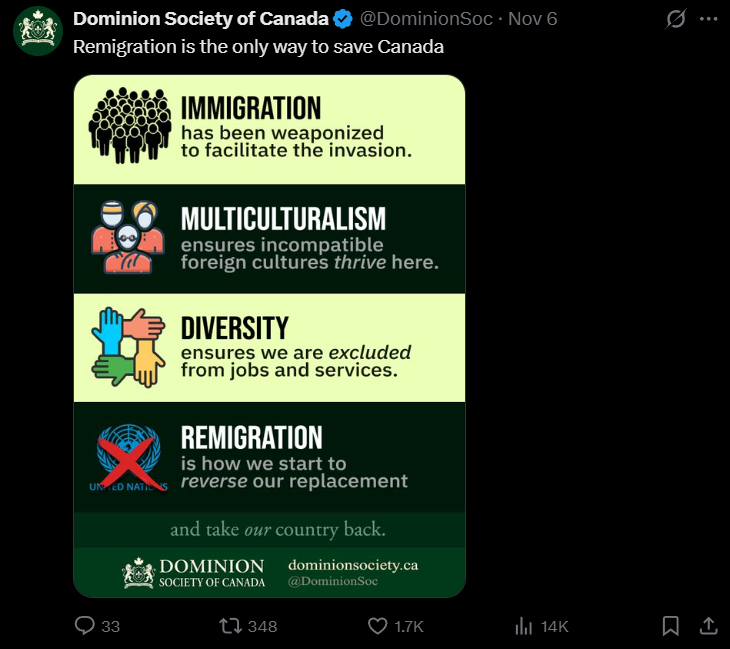Click the Dominion logo in the image footer
The height and width of the screenshot is (649, 730).
(138, 573)
